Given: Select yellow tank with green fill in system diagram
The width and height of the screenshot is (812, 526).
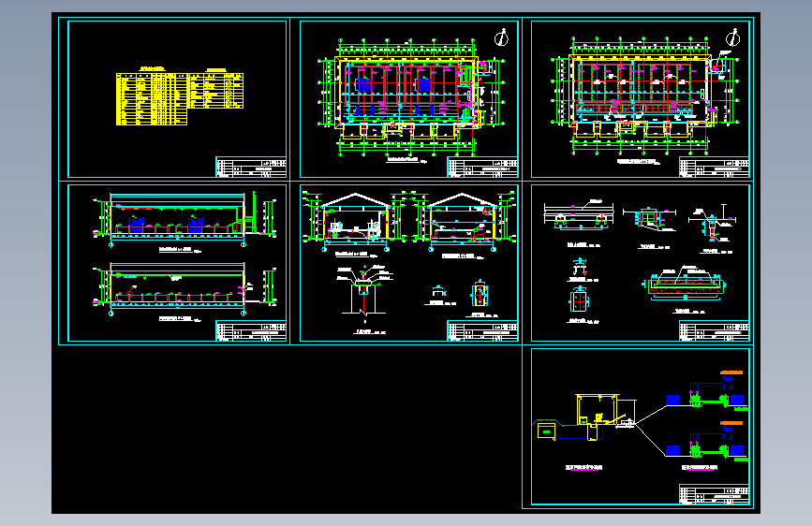Looking at the screenshot, I should pos(546,431).
